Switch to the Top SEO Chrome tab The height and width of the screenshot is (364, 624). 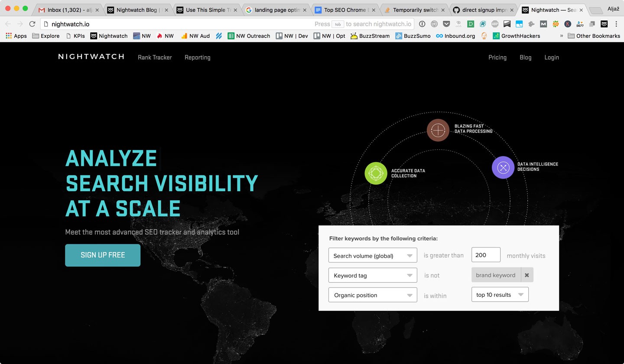click(x=344, y=10)
